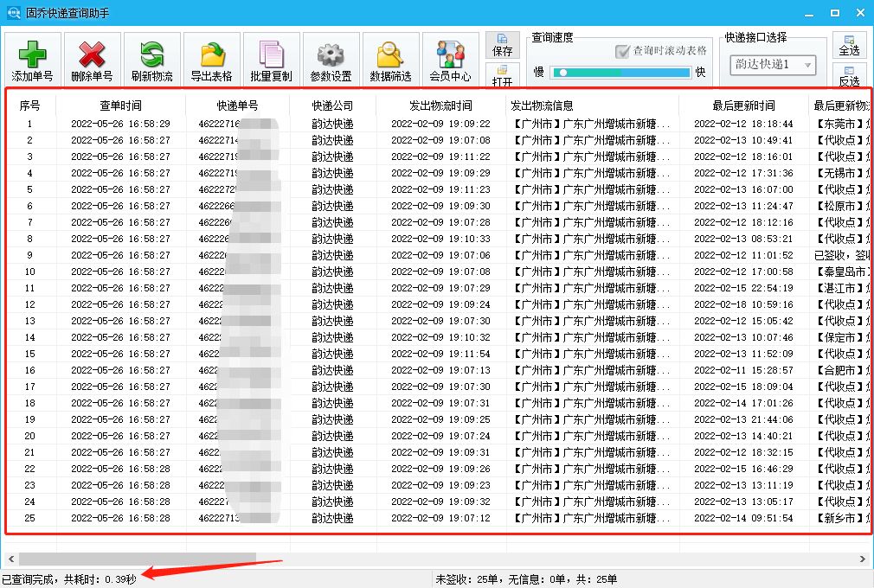874x588 pixels.
Task: Select 【湛江市】 status cell in row 11
Action: click(842, 288)
